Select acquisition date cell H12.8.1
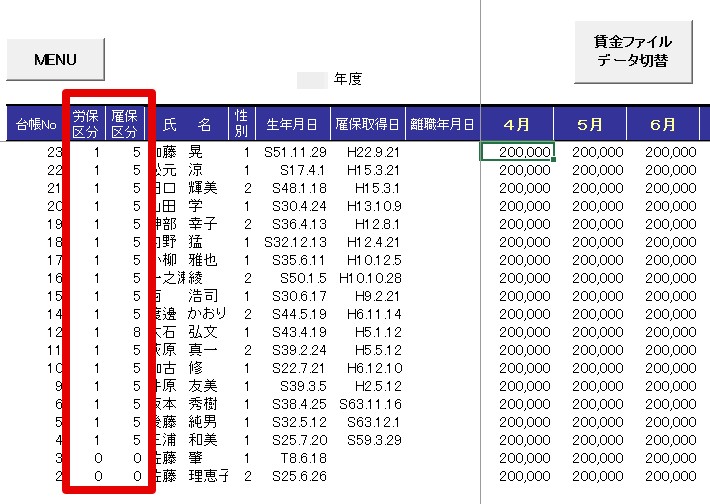This screenshot has width=710, height=504. tap(378, 224)
